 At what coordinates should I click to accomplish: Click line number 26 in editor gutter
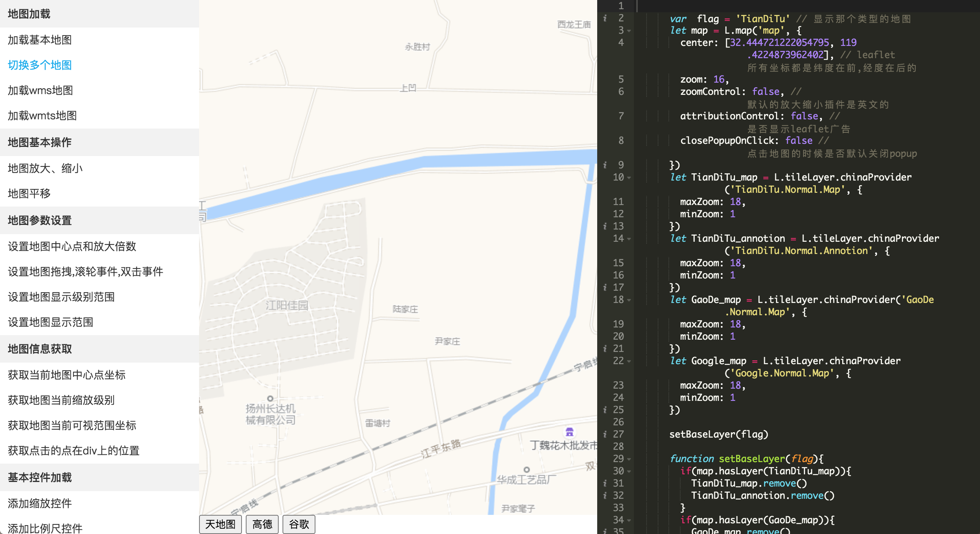click(618, 422)
